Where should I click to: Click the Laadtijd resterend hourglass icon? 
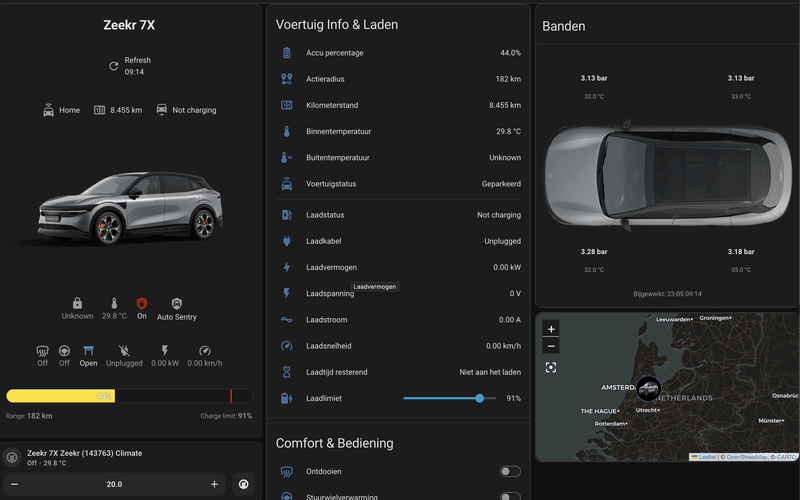pyautogui.click(x=287, y=372)
